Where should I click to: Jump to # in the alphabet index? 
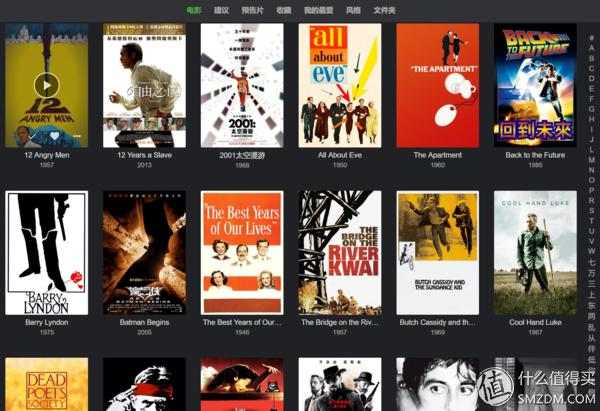(592, 38)
